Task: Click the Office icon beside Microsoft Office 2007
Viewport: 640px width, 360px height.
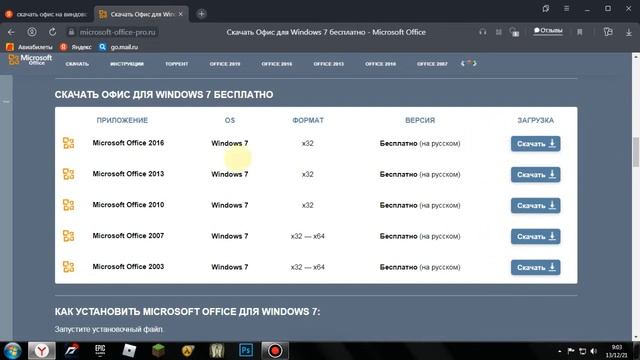Action: [x=69, y=236]
